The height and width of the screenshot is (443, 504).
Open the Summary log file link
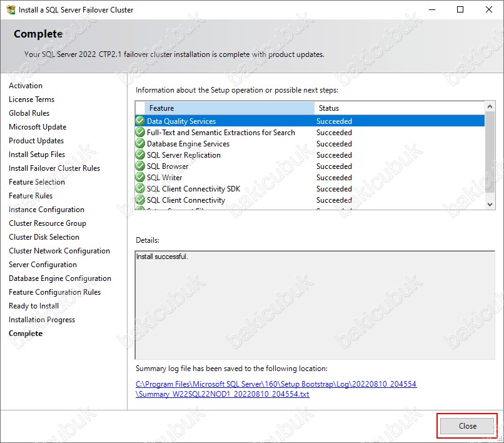click(x=276, y=389)
